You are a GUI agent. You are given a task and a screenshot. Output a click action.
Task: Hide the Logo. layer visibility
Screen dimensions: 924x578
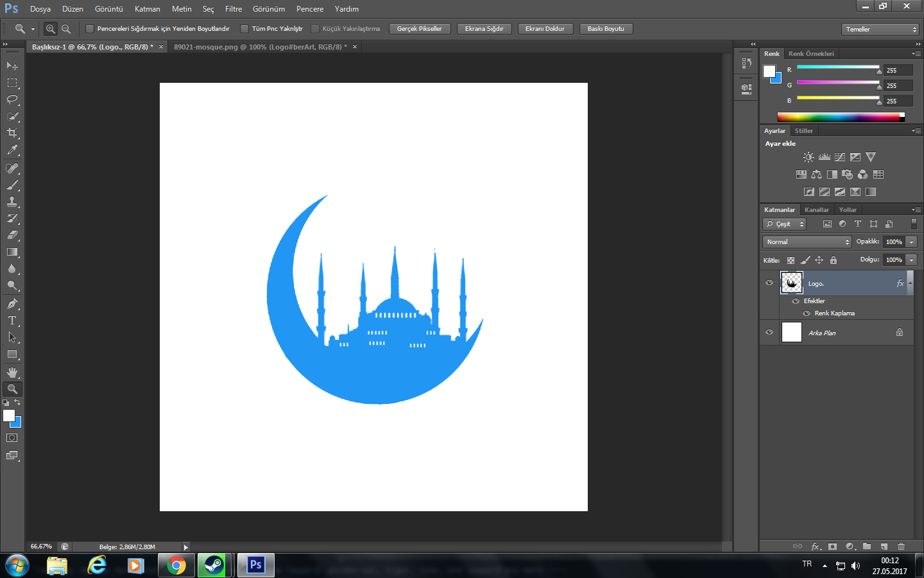tap(769, 283)
